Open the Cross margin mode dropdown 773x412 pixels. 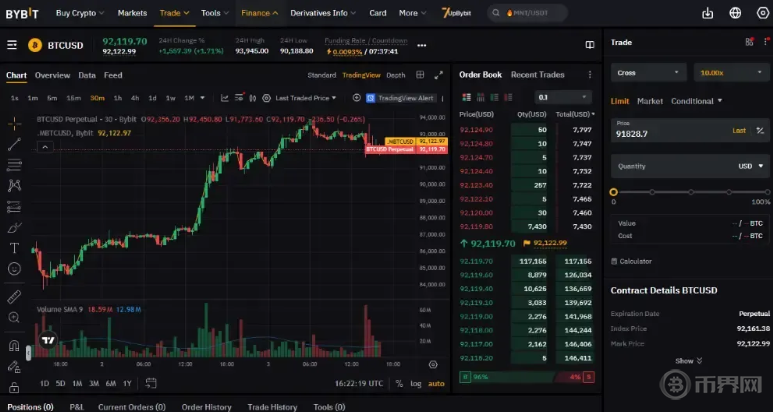[648, 72]
